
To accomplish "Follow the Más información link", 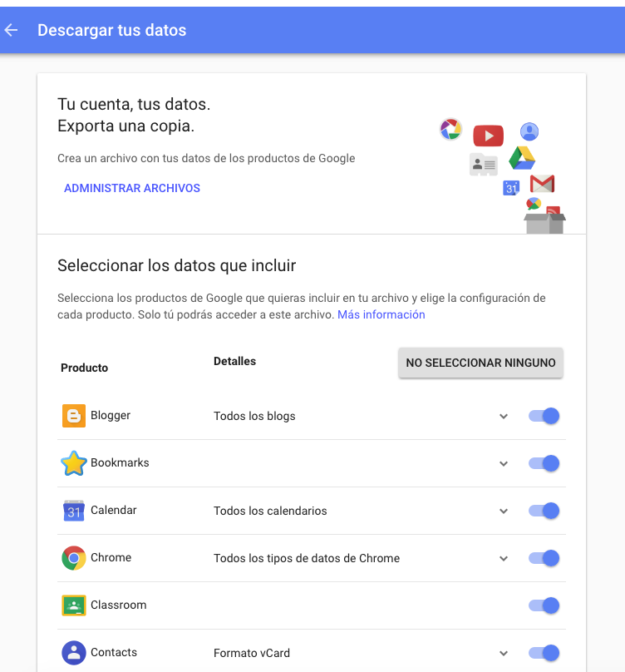I will [381, 314].
